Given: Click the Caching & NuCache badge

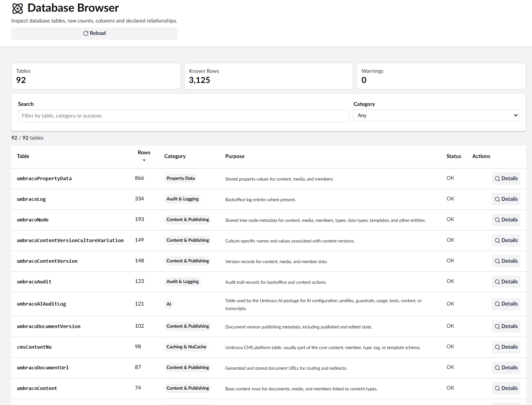Looking at the screenshot, I should point(186,347).
